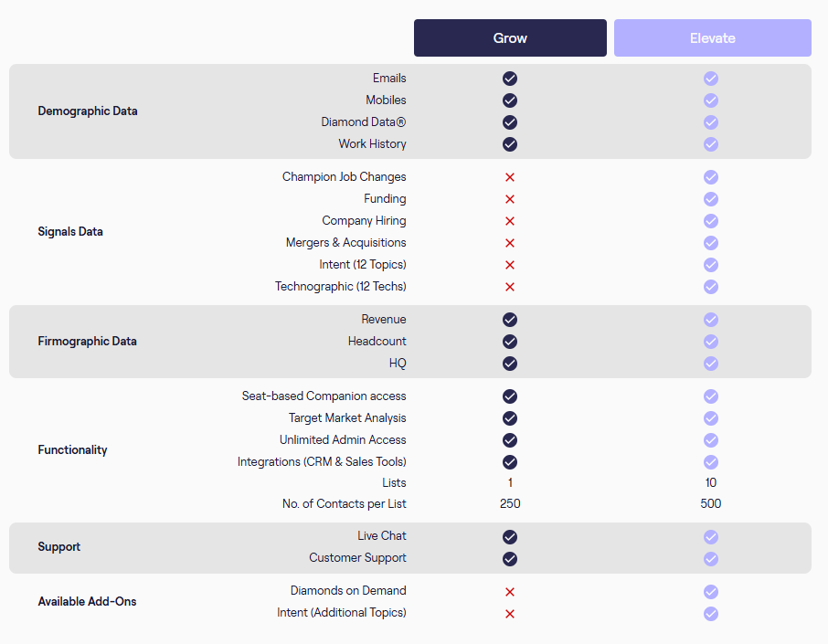
Task: Click the Grow checkmark for Integrations row
Action: pyautogui.click(x=510, y=462)
